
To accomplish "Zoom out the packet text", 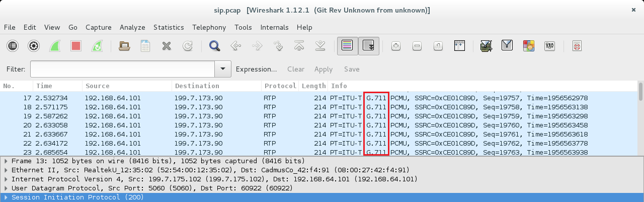I will (417, 46).
